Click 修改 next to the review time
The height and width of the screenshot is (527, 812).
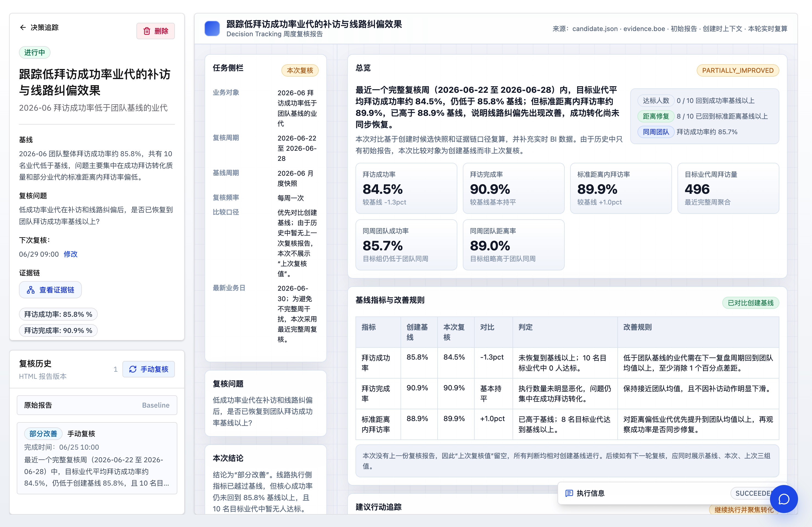[x=71, y=254]
